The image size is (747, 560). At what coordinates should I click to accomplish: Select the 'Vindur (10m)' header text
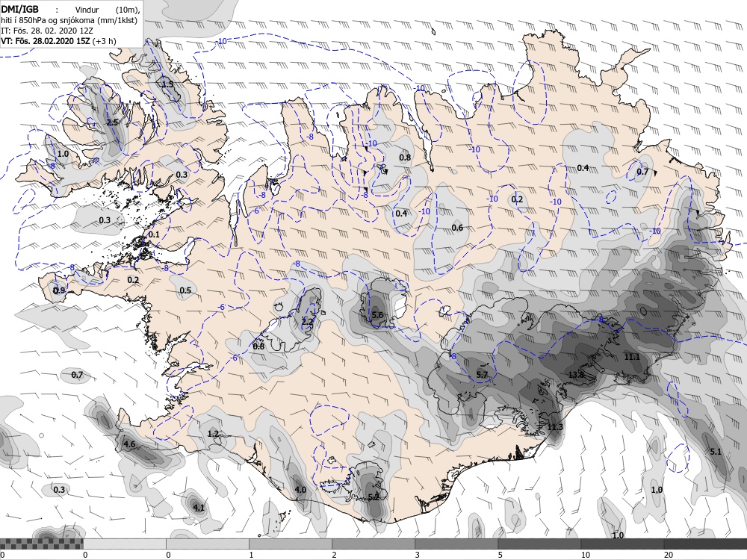pyautogui.click(x=107, y=10)
